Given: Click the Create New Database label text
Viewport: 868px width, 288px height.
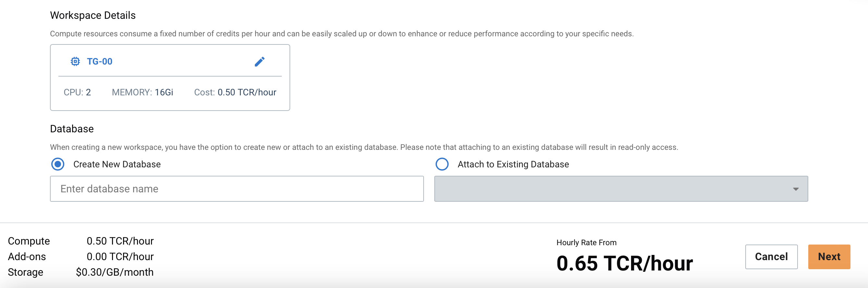Looking at the screenshot, I should point(117,164).
